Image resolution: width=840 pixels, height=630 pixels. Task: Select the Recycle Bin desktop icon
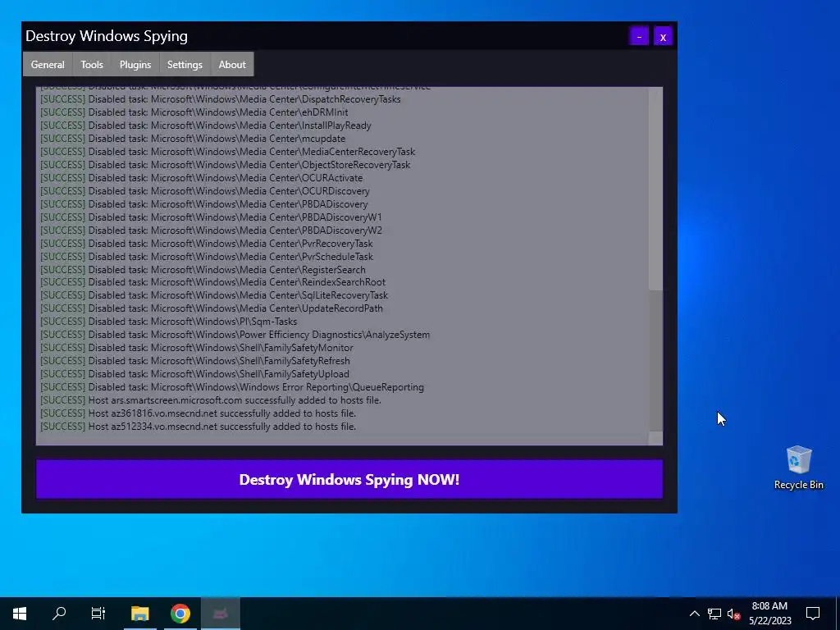(799, 468)
